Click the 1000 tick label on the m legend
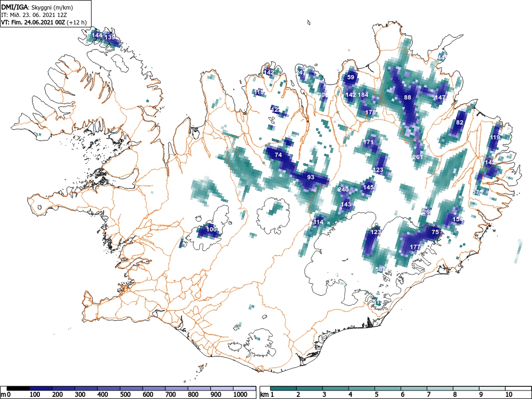This screenshot has width=532, height=399. [240, 394]
